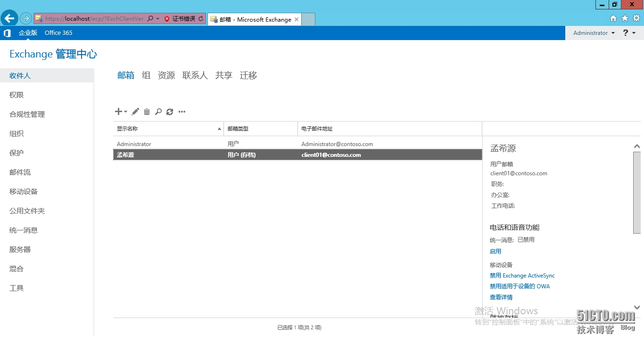Click the delete trash icon
This screenshot has height=343, width=644.
pyautogui.click(x=147, y=112)
